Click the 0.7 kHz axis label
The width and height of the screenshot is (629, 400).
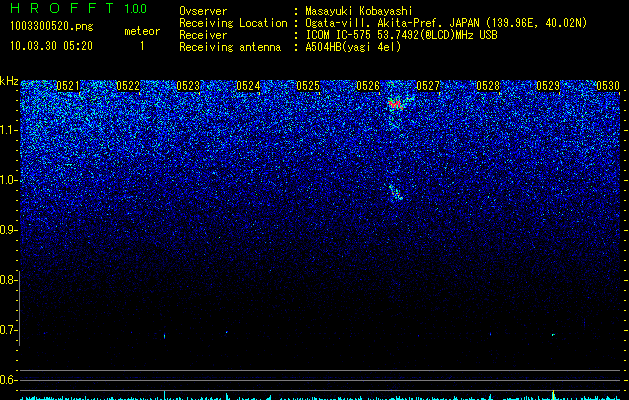pyautogui.click(x=9, y=330)
